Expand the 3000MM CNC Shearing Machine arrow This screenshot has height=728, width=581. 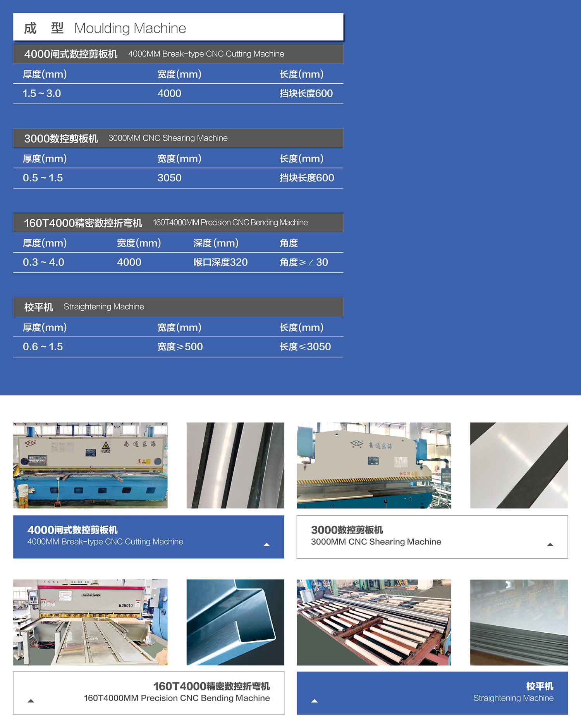pyautogui.click(x=550, y=545)
